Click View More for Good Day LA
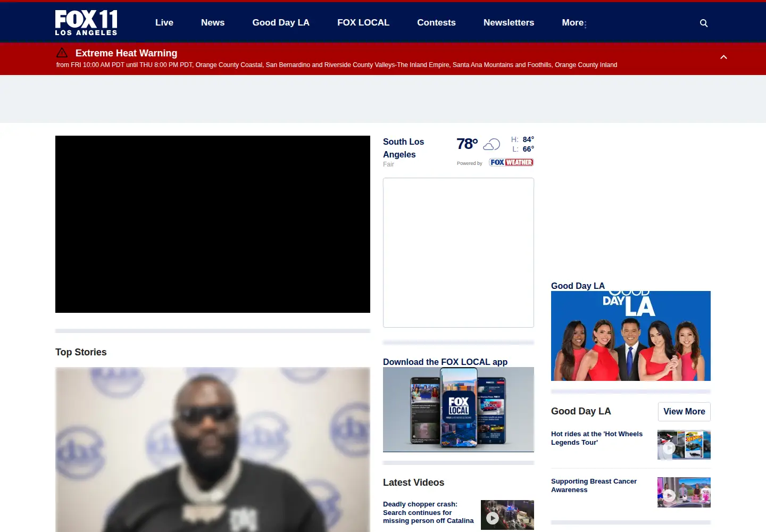 coord(684,411)
